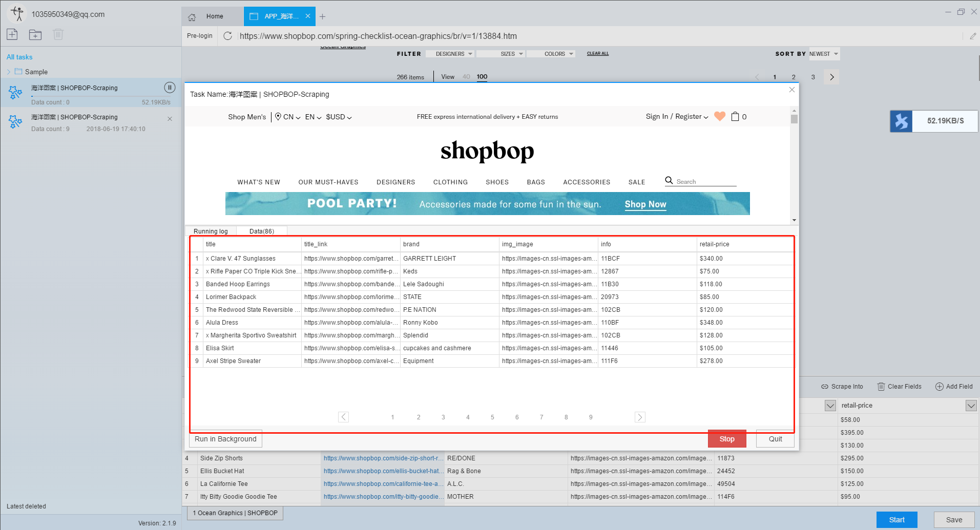Switch to Data(86) tab
Viewport: 980px width, 530px height.
click(x=262, y=231)
